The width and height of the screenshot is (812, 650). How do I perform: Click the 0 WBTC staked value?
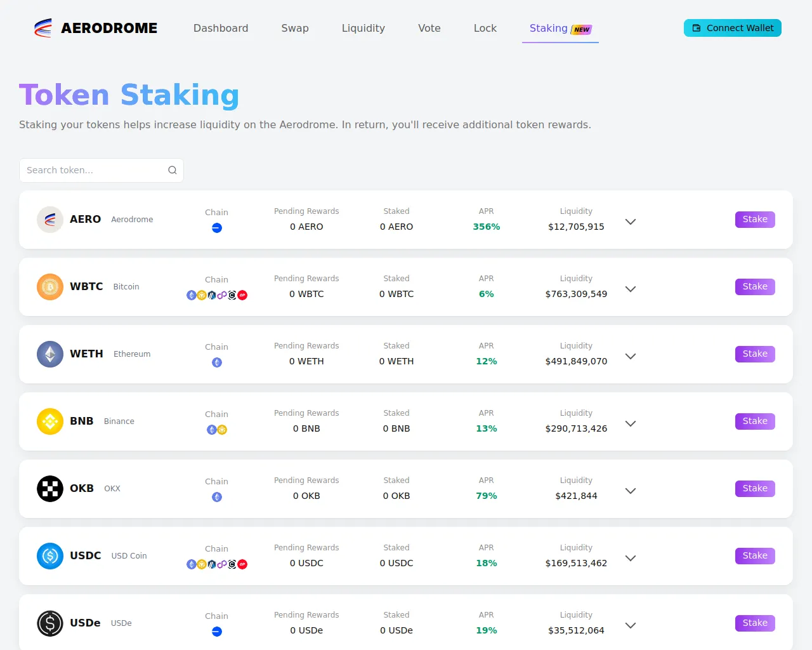point(396,294)
